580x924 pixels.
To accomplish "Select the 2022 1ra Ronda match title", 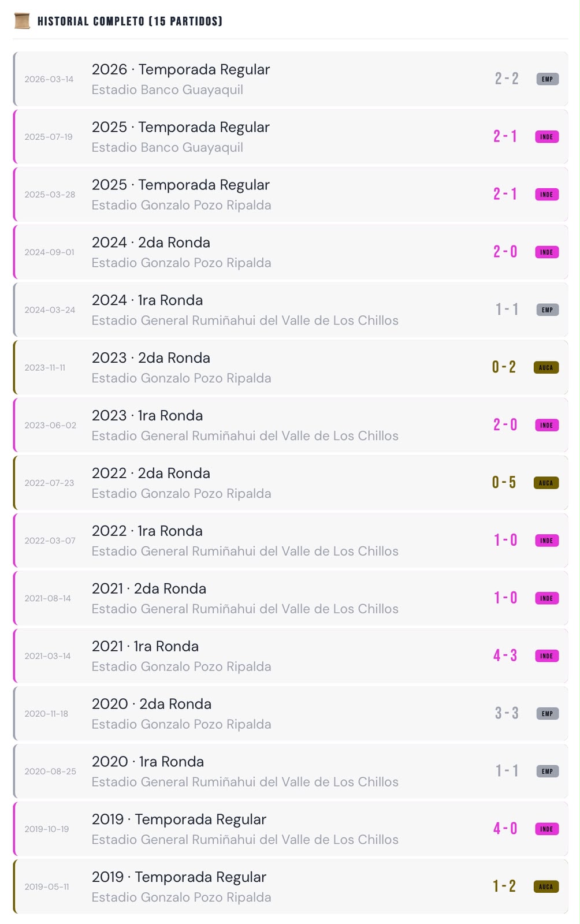I will point(147,531).
